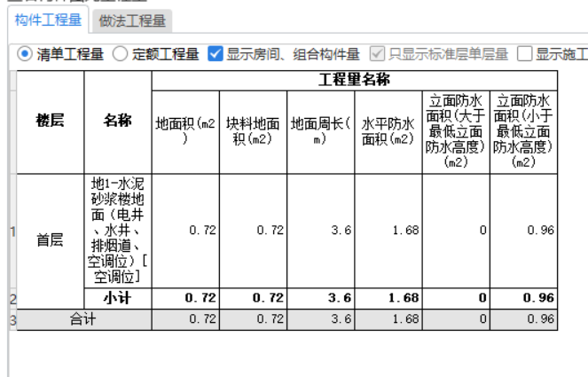Click the 地面积(m2) column header
588x377 pixels.
coord(185,132)
